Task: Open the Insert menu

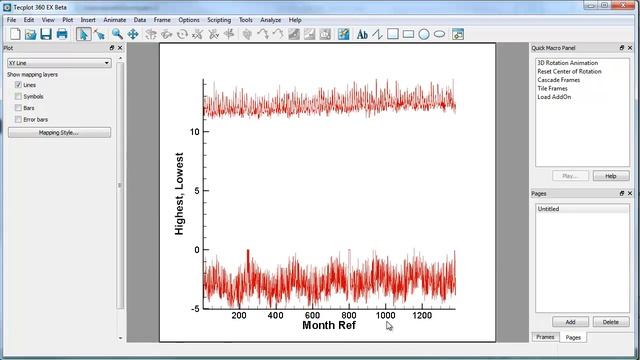Action: pyautogui.click(x=88, y=20)
